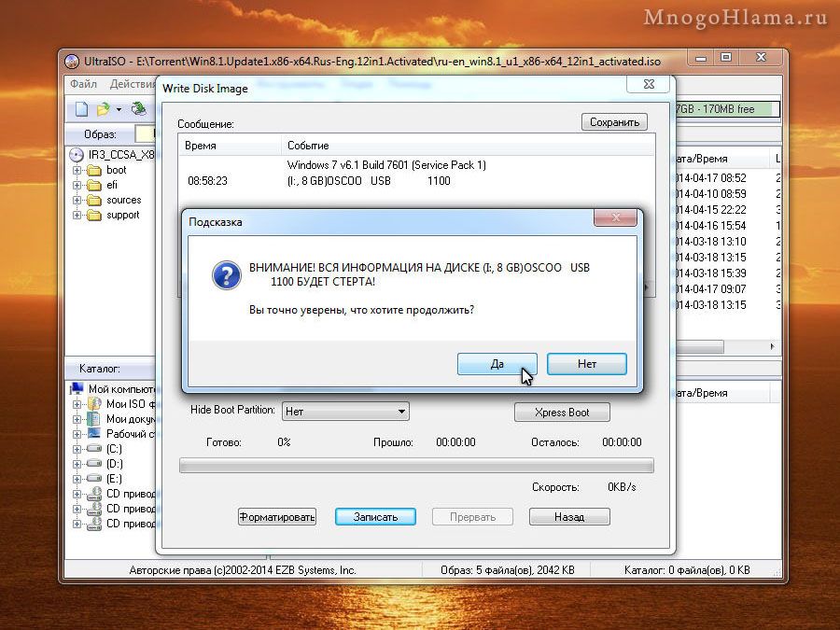Image resolution: width=840 pixels, height=630 pixels.
Task: Confirm with the Да button
Action: [x=497, y=364]
